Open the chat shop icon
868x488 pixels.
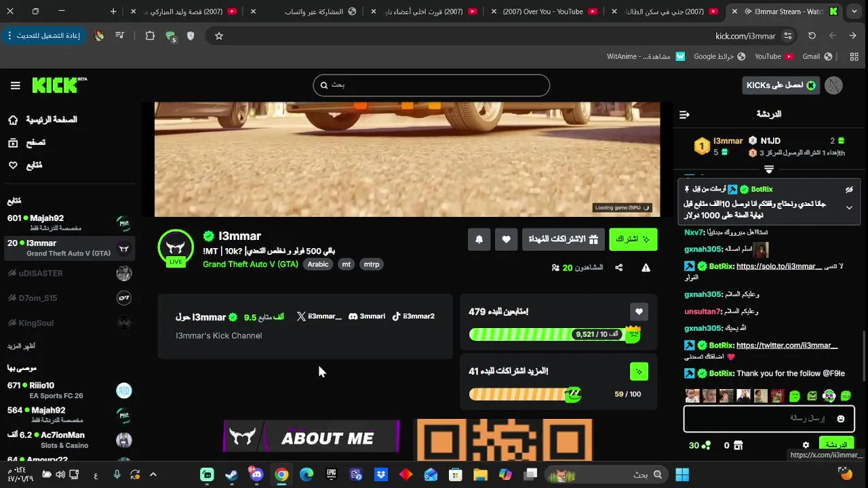tap(738, 445)
